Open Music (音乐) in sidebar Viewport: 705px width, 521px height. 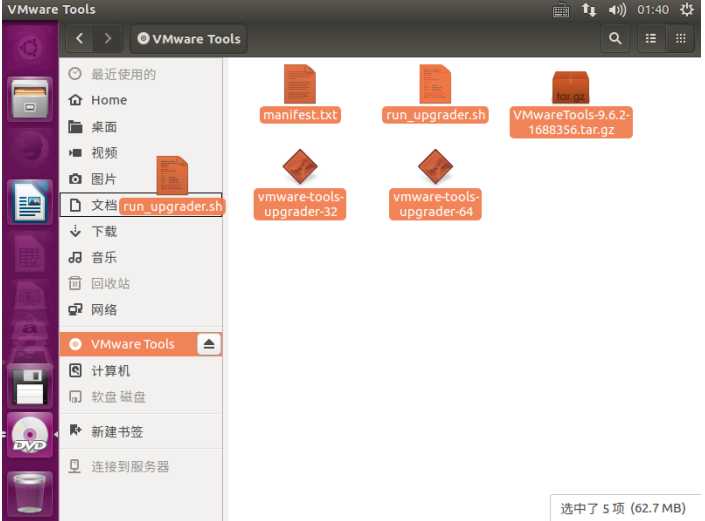141,258
